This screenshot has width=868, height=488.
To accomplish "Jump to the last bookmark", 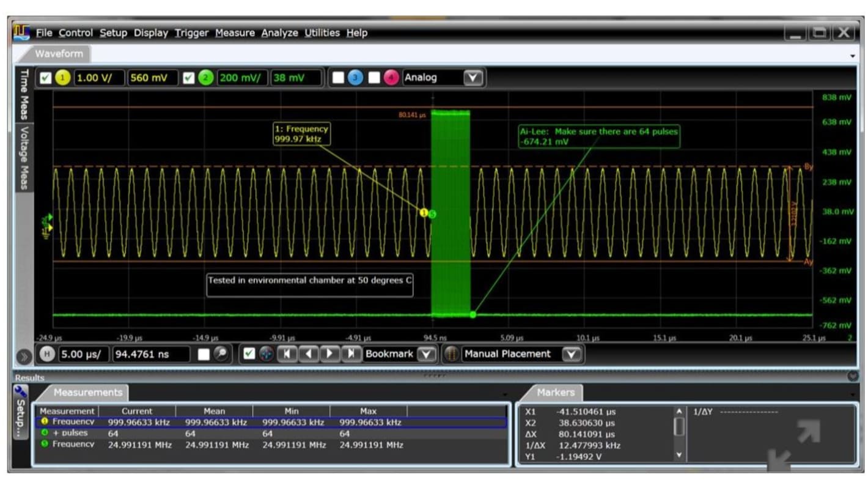I will click(351, 354).
